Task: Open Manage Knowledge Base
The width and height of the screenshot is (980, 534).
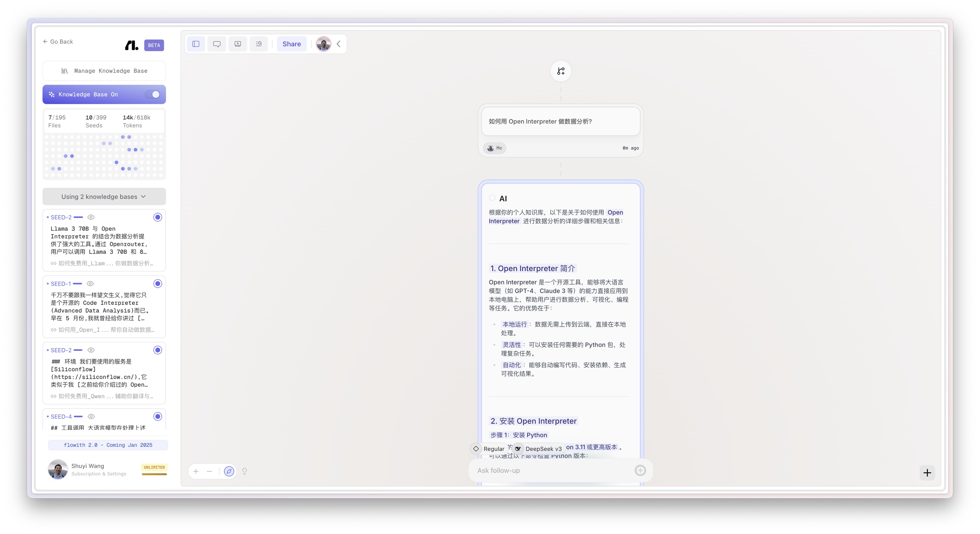Action: (104, 71)
